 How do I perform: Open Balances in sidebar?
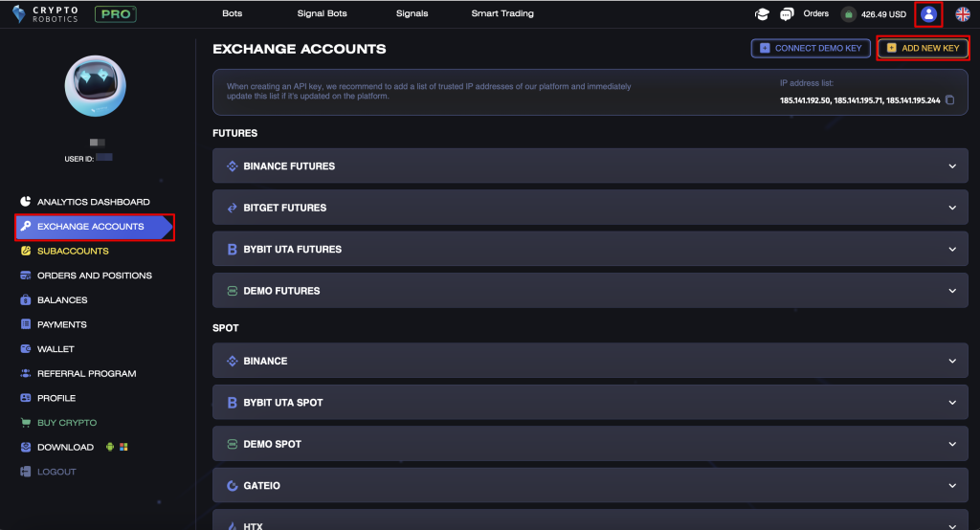tap(62, 299)
